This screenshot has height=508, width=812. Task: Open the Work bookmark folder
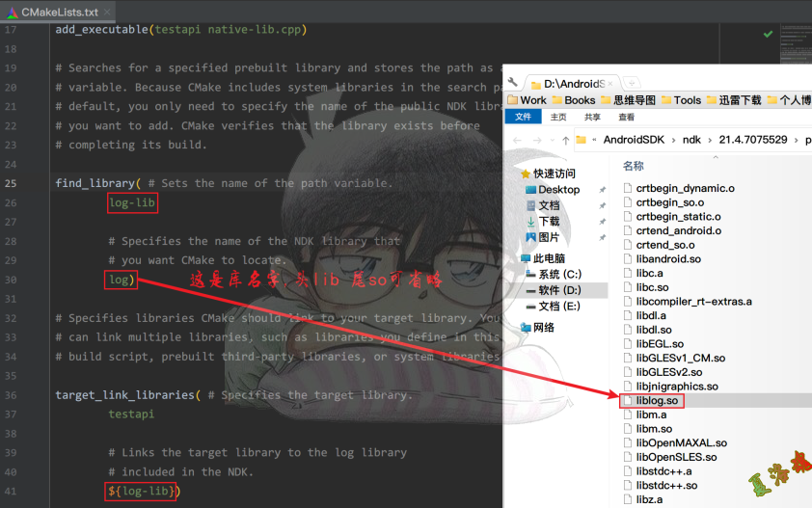click(x=527, y=100)
